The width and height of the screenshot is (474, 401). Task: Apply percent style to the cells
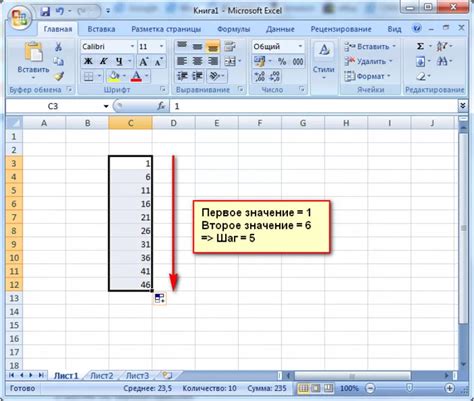(282, 62)
